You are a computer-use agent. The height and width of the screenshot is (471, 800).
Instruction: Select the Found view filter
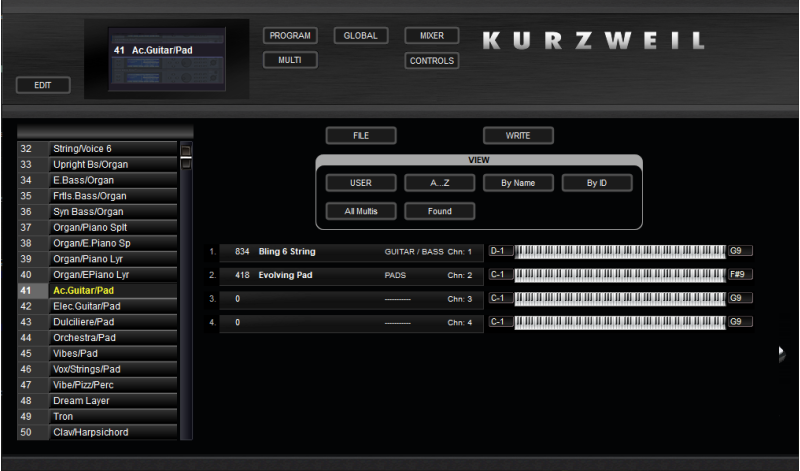[x=440, y=211]
